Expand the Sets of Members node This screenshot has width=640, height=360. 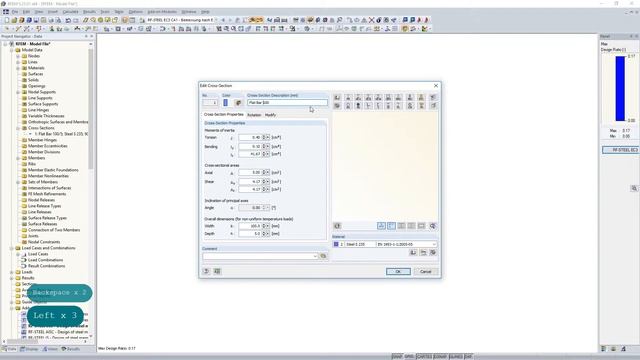(18, 182)
